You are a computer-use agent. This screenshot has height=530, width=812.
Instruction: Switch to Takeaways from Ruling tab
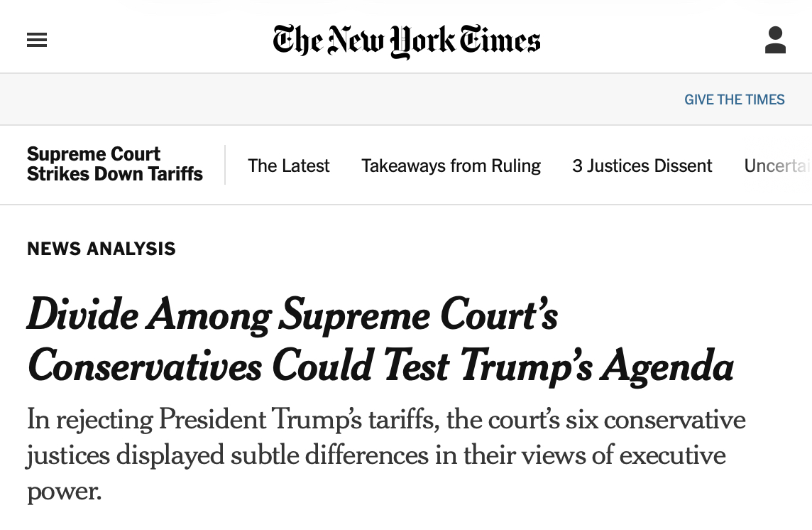(x=451, y=166)
